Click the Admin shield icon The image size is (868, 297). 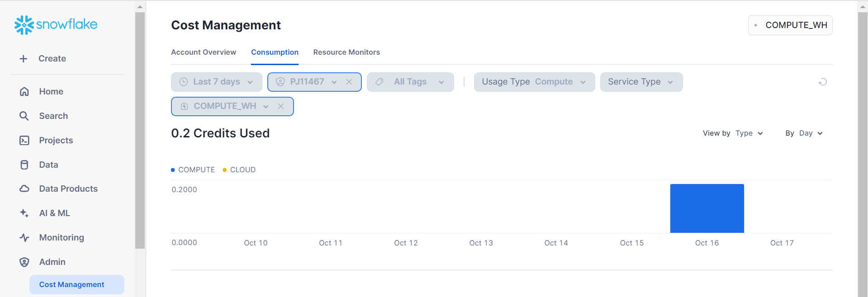coord(24,262)
